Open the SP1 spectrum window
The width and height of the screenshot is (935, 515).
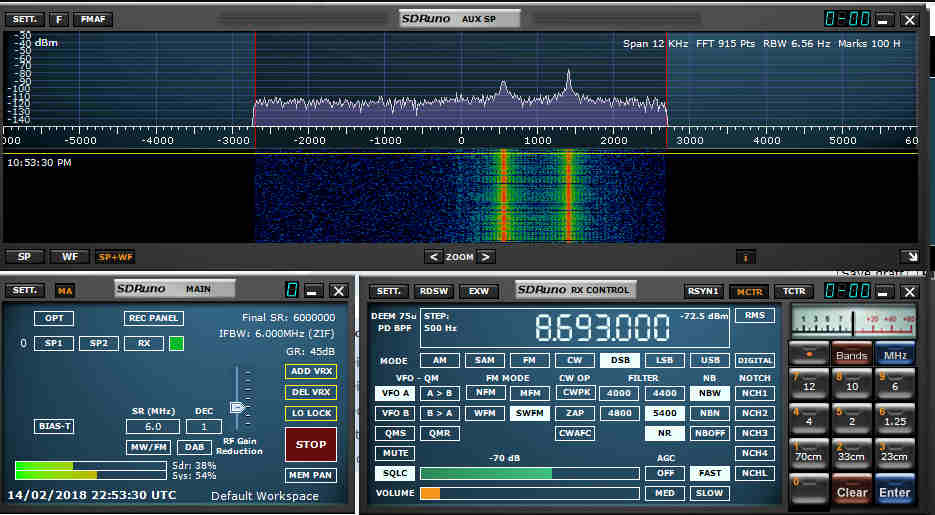click(x=54, y=343)
